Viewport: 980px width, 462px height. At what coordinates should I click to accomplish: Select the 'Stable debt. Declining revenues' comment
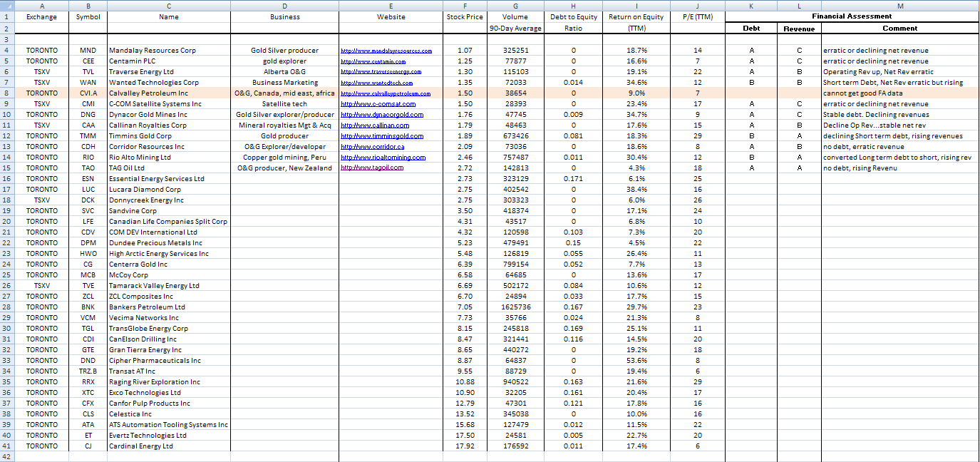pyautogui.click(x=900, y=115)
